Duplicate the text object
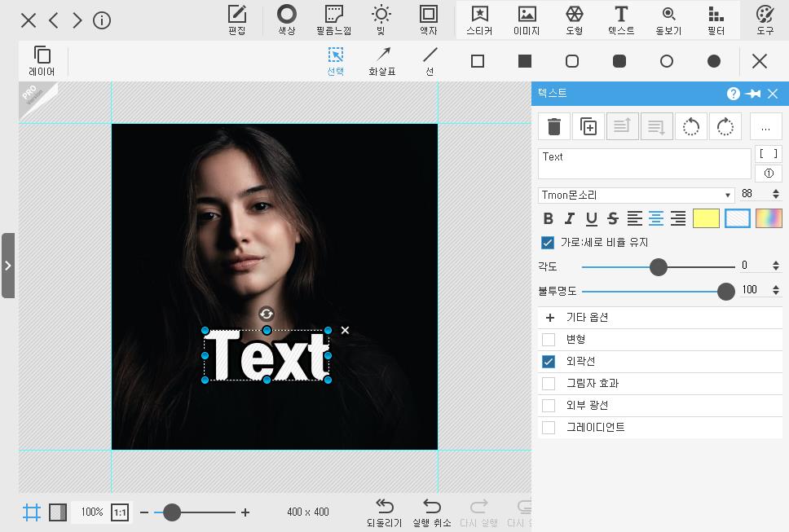The width and height of the screenshot is (789, 532). pyautogui.click(x=588, y=126)
